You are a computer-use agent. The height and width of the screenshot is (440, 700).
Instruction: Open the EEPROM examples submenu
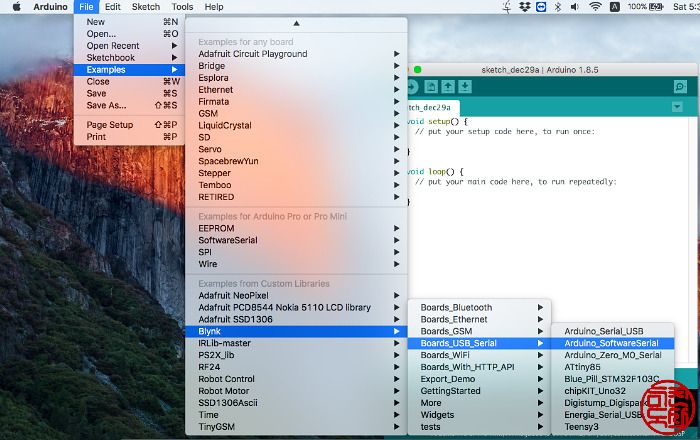point(296,228)
